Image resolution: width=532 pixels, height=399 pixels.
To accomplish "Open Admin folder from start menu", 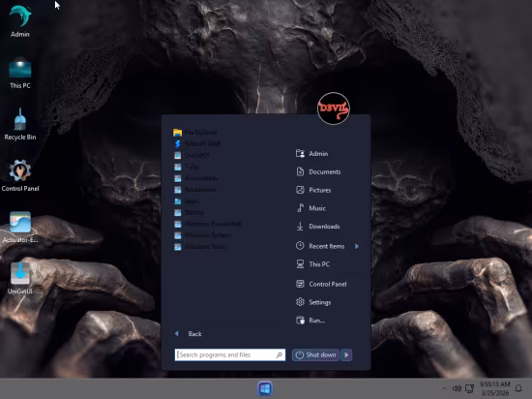I will click(x=311, y=154).
